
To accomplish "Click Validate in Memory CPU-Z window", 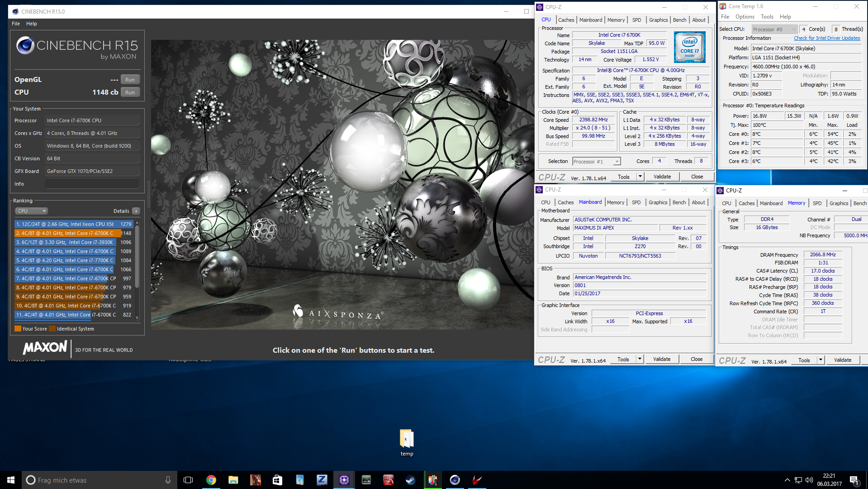I will 843,360.
